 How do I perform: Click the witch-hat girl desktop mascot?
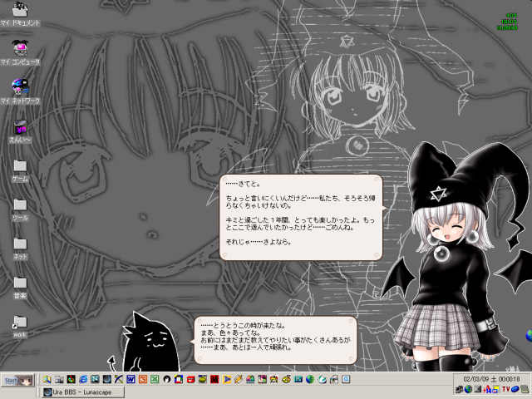(x=455, y=258)
